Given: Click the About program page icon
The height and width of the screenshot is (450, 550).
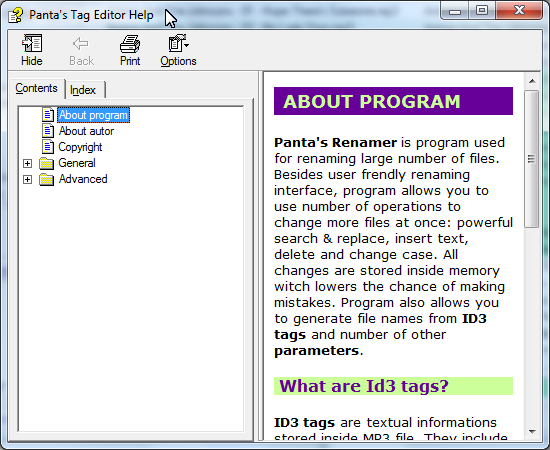Looking at the screenshot, I should (x=48, y=115).
